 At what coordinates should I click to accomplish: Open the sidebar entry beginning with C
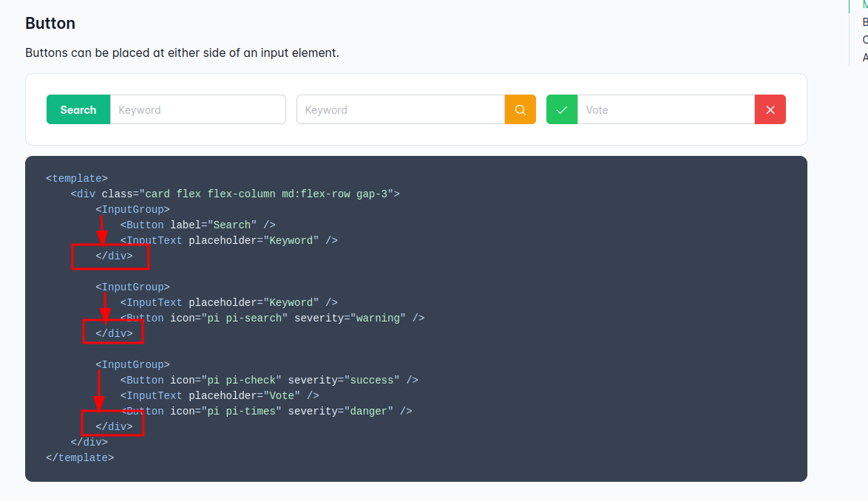864,39
